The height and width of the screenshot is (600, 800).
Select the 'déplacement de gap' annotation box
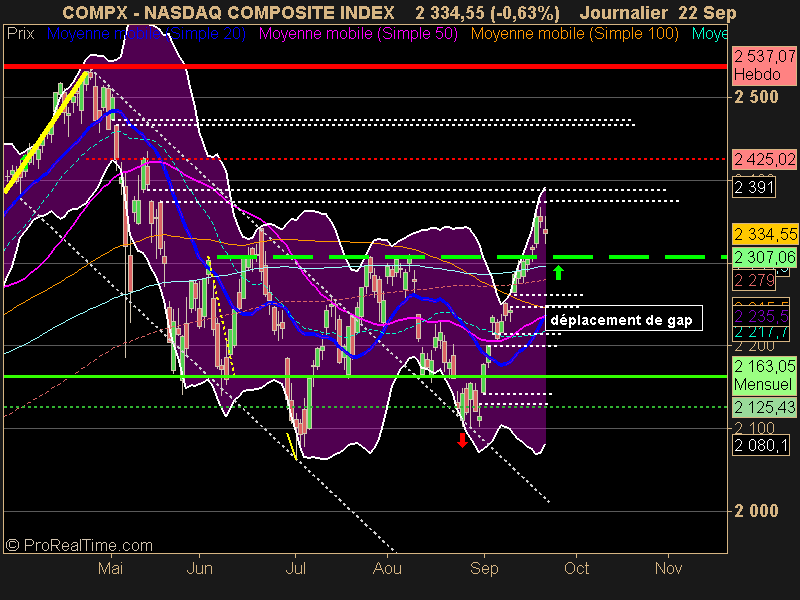(x=624, y=320)
